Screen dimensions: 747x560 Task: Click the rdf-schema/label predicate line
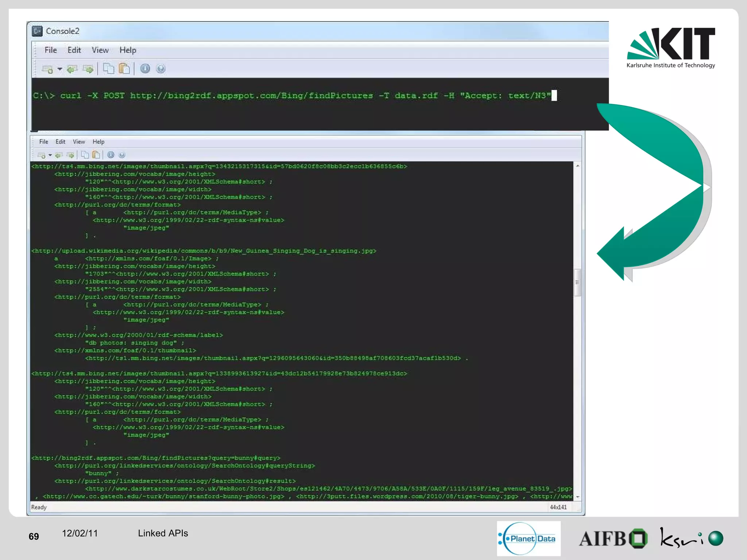coord(139,335)
